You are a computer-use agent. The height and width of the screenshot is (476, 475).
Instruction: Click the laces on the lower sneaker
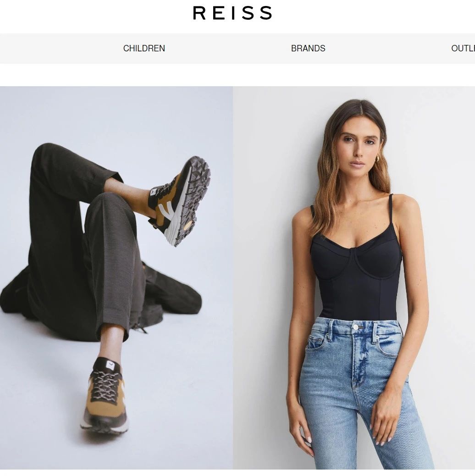pos(105,384)
